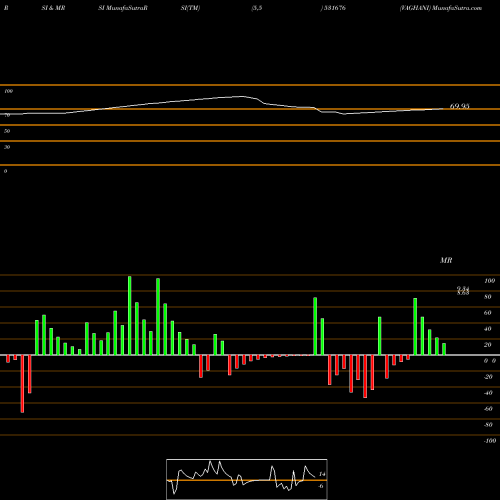Click the 'SI & MR' header text
This screenshot has height=500, width=500.
[x=53, y=8]
